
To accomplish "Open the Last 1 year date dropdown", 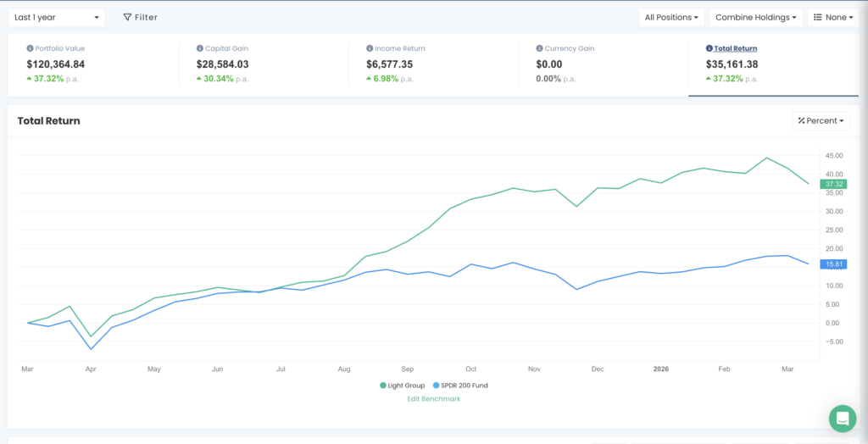I will tap(57, 17).
